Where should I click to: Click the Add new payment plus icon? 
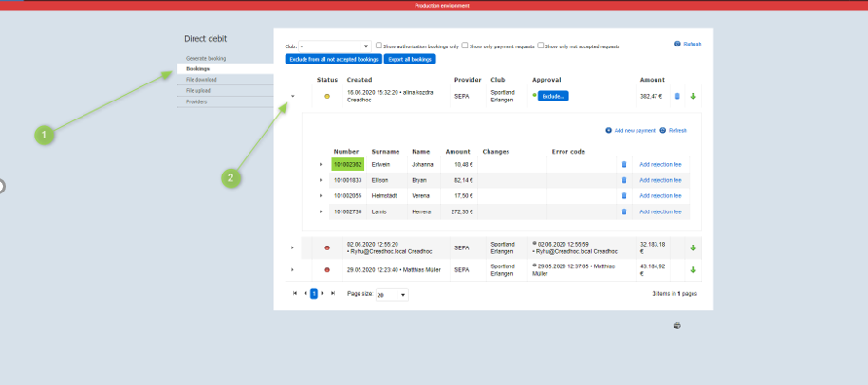click(608, 130)
